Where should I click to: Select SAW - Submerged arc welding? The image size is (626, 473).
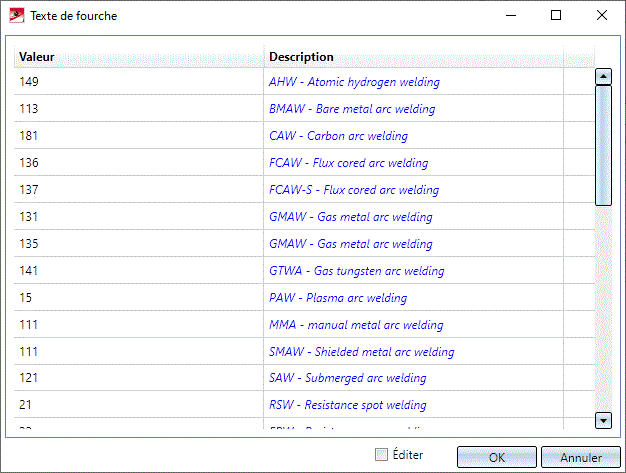[x=347, y=379]
